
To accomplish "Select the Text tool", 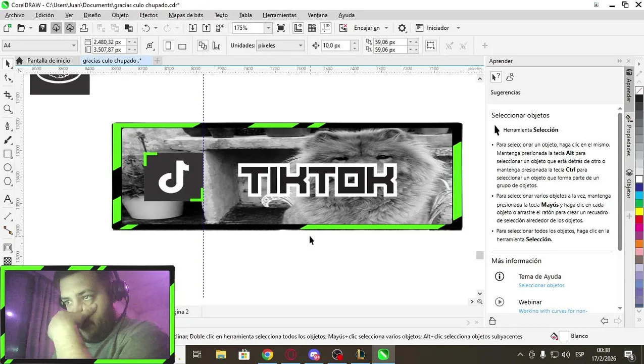I will [8, 199].
